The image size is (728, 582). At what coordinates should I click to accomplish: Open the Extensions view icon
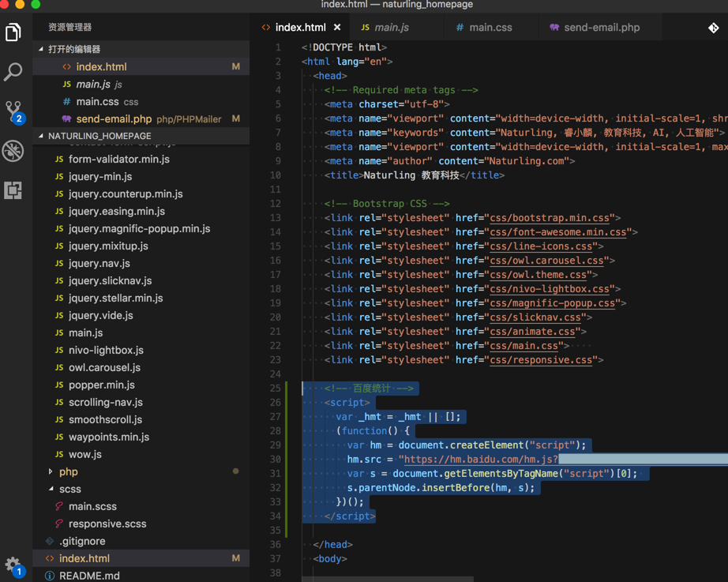[13, 190]
